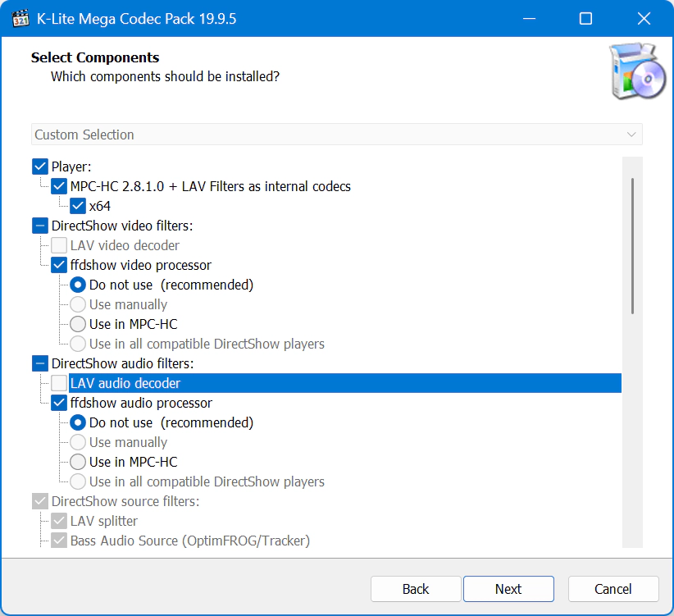Select video processor 'Do not use (recommended)' radio
This screenshot has height=616, width=674.
[78, 285]
